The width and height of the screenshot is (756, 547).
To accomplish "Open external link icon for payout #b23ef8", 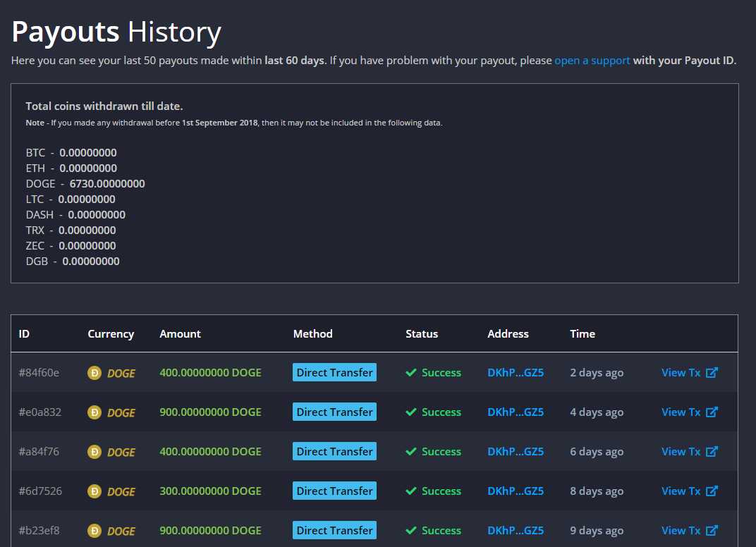I will pos(712,531).
